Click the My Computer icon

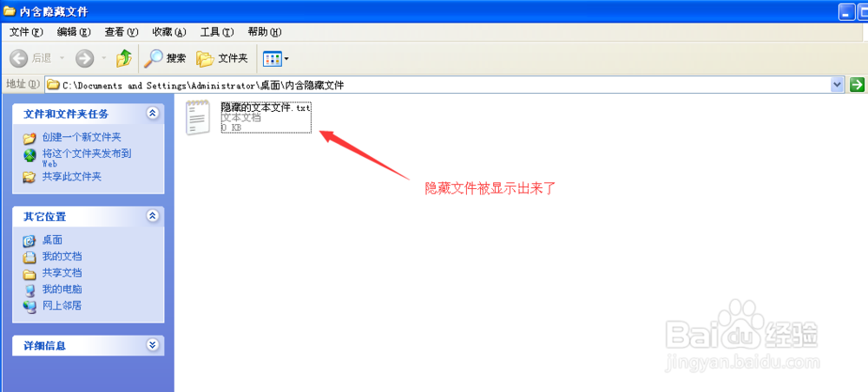point(30,291)
